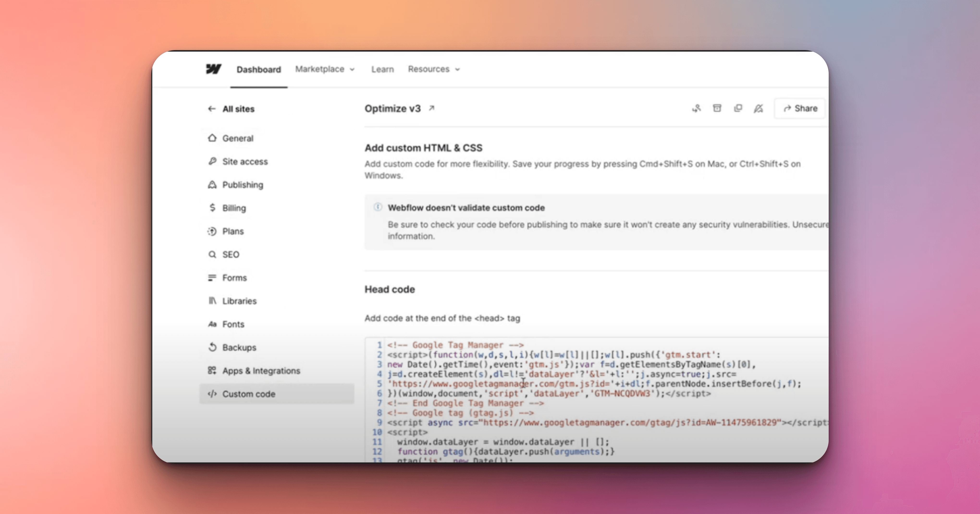The height and width of the screenshot is (514, 980).
Task: Click the "Head code" section heading
Action: (x=390, y=289)
